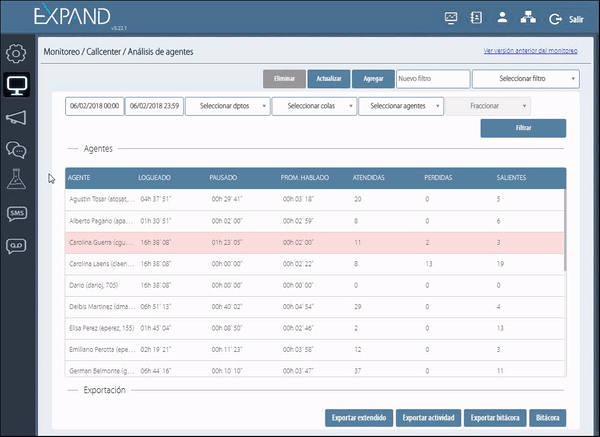The image size is (600, 437).
Task: Open the chat bubbles icon
Action: point(16,150)
